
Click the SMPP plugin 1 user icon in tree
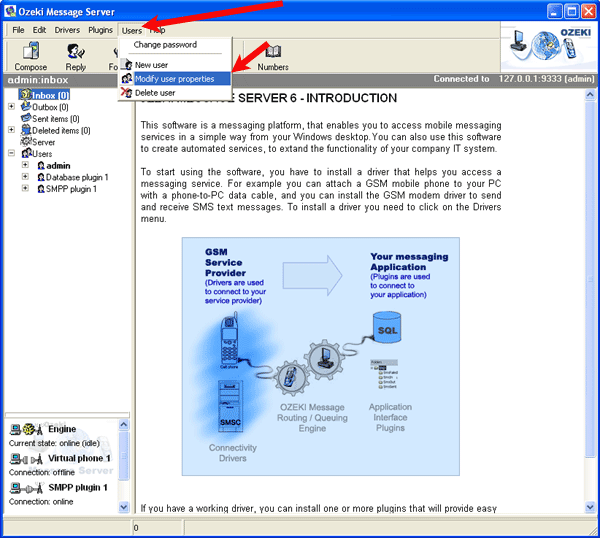(41, 189)
